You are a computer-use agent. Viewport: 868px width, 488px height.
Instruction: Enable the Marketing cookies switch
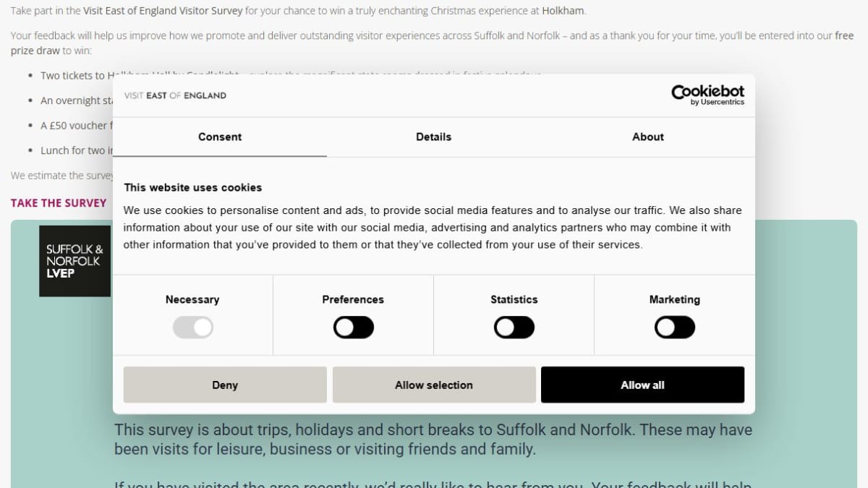675,328
